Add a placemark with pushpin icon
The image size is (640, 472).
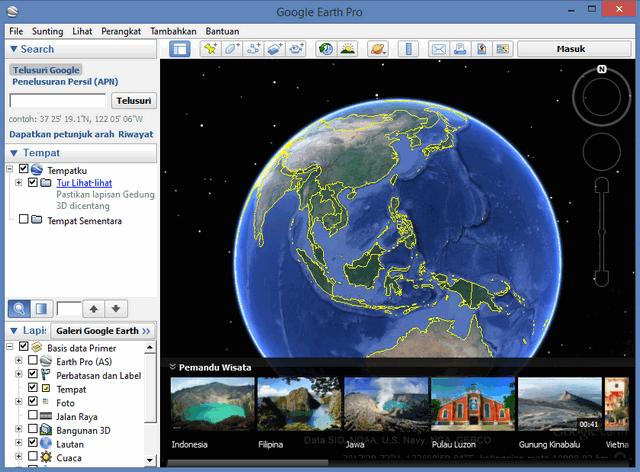211,49
